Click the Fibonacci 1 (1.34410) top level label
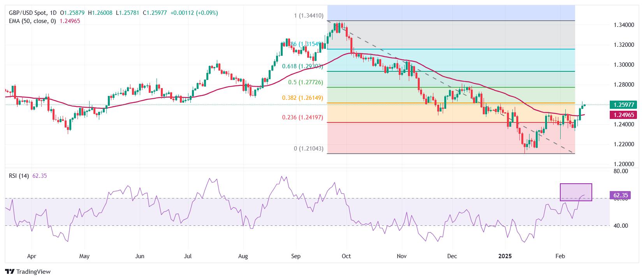This screenshot has height=280, width=644. [309, 16]
